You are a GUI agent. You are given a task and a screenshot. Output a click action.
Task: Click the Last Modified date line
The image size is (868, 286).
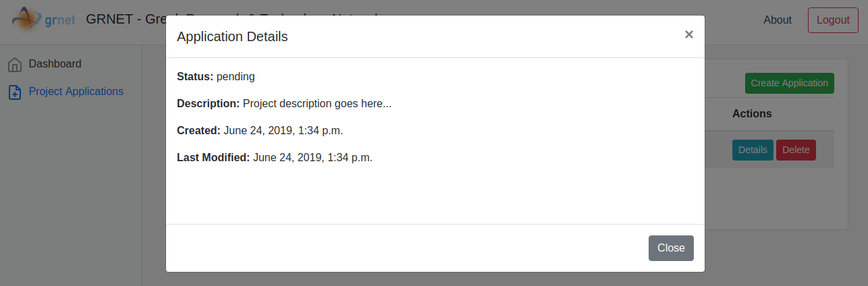click(x=275, y=158)
